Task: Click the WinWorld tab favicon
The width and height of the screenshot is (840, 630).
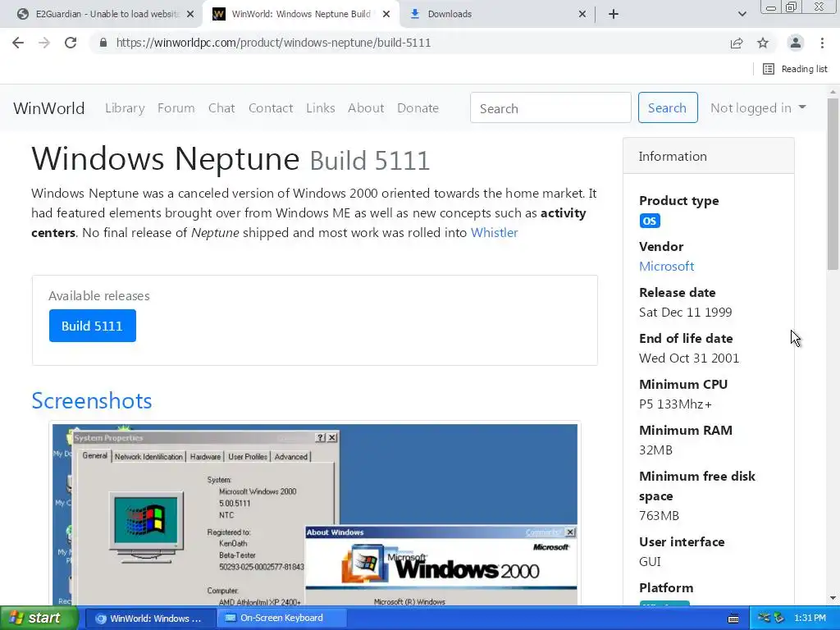Action: coord(218,14)
